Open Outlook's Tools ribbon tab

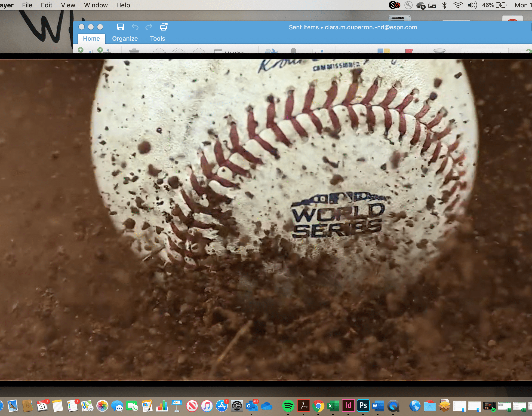[158, 39]
